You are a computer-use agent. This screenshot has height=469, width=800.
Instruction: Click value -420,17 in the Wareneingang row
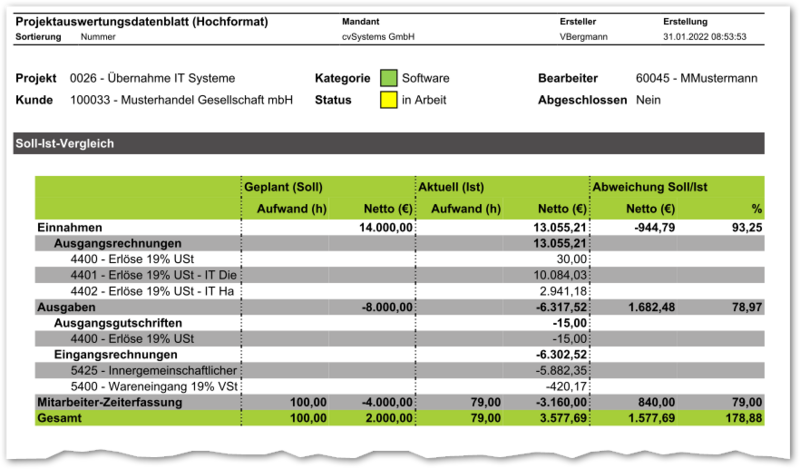(566, 386)
